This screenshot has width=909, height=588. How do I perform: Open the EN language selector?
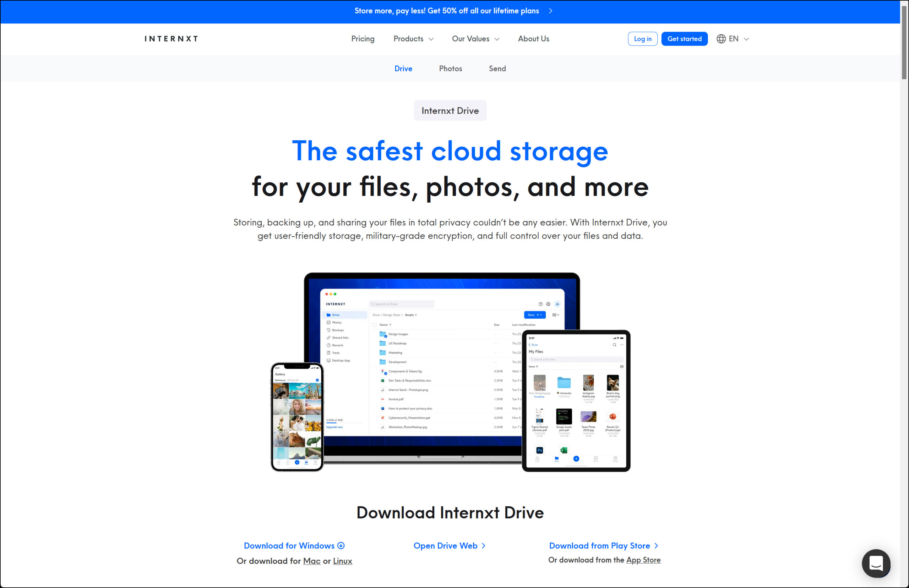pyautogui.click(x=733, y=39)
